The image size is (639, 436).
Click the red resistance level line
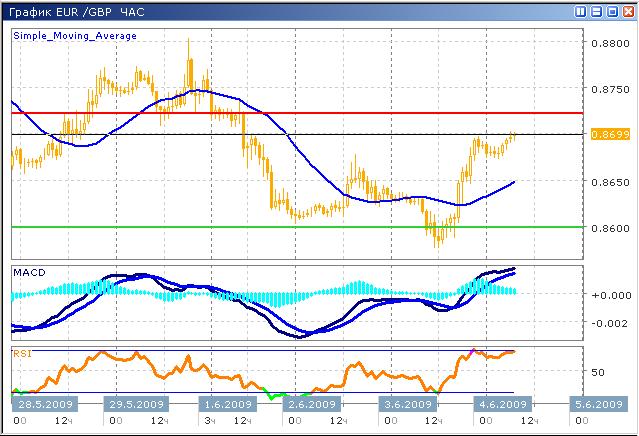(x=300, y=113)
